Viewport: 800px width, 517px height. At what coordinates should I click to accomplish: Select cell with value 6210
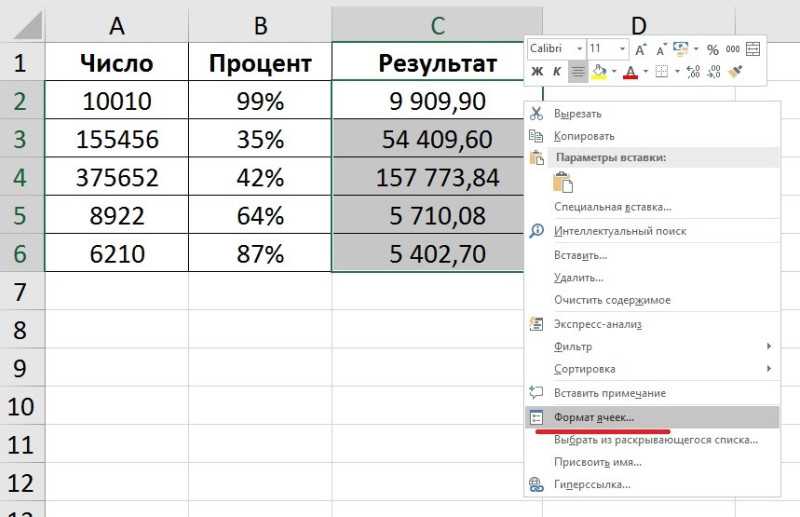pos(117,253)
